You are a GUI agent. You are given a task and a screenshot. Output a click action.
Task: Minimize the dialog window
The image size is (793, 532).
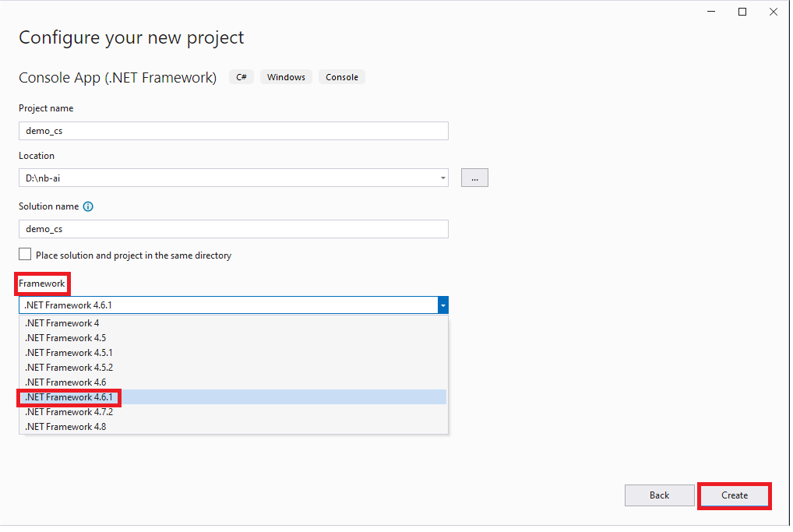[711, 12]
